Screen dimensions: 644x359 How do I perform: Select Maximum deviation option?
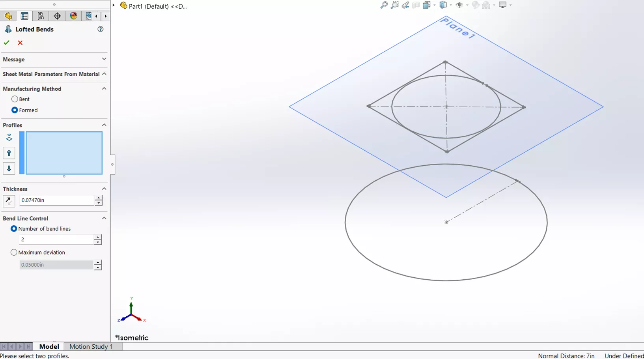pos(14,252)
